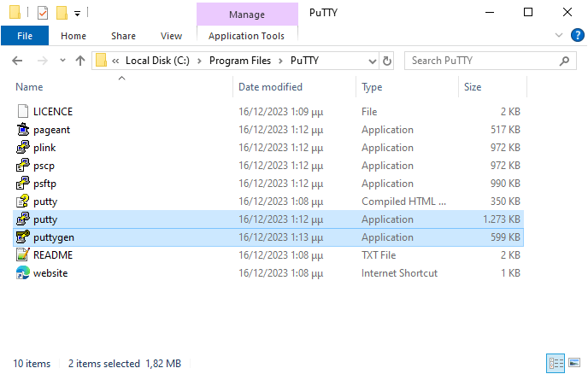
Task: Select the pageant application icon
Action: coord(22,130)
